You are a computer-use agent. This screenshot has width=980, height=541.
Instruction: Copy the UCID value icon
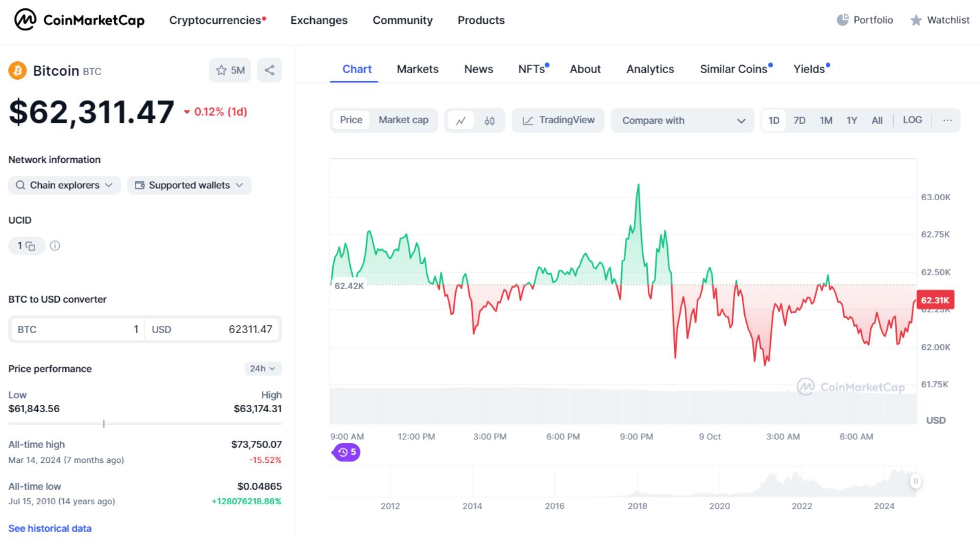(x=30, y=246)
